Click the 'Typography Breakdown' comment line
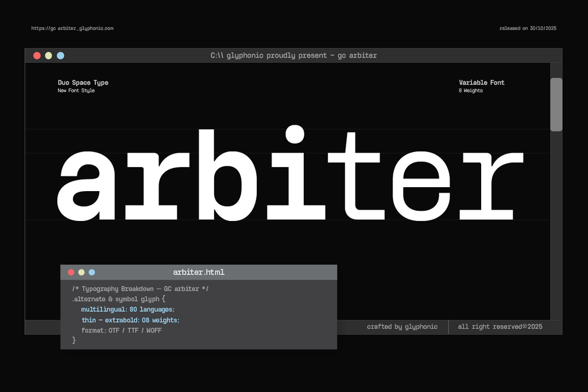This screenshot has width=588, height=392. [x=140, y=289]
